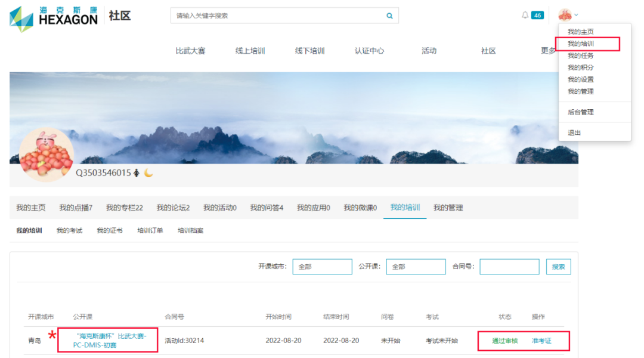Click the large profile avatar picture
This screenshot has height=358, width=644.
tap(47, 155)
